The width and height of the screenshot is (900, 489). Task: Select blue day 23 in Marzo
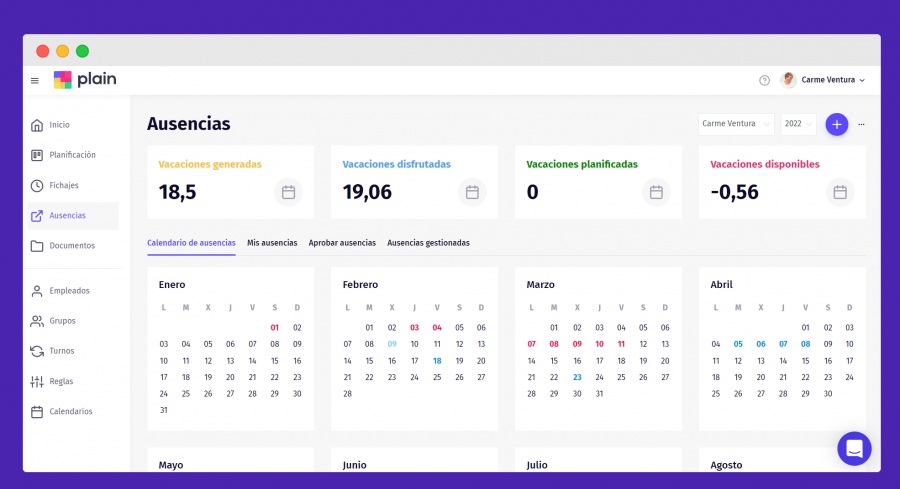577,378
